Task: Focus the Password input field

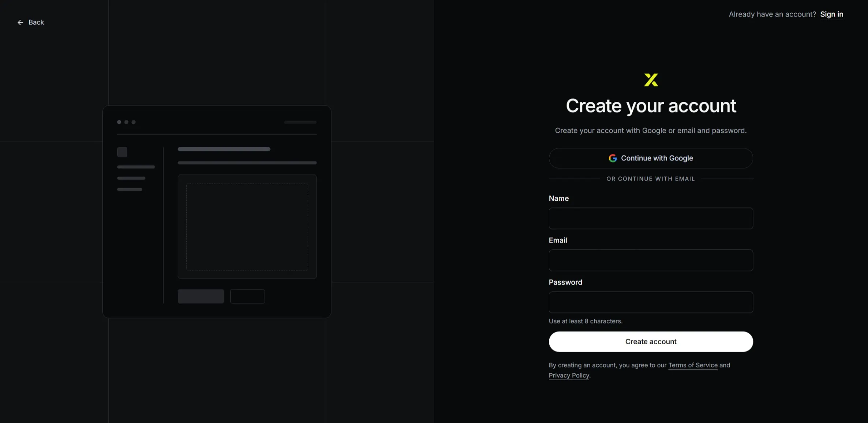Action: pos(651,302)
